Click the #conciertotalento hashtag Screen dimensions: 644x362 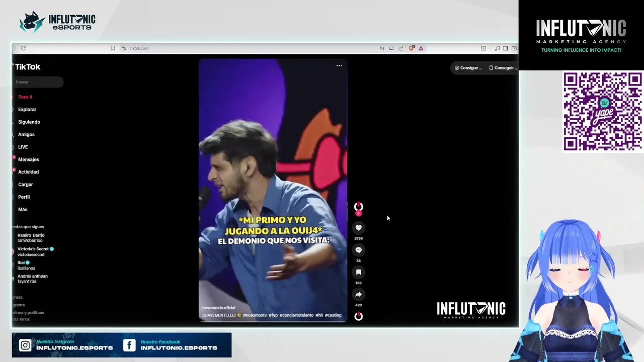click(x=296, y=315)
